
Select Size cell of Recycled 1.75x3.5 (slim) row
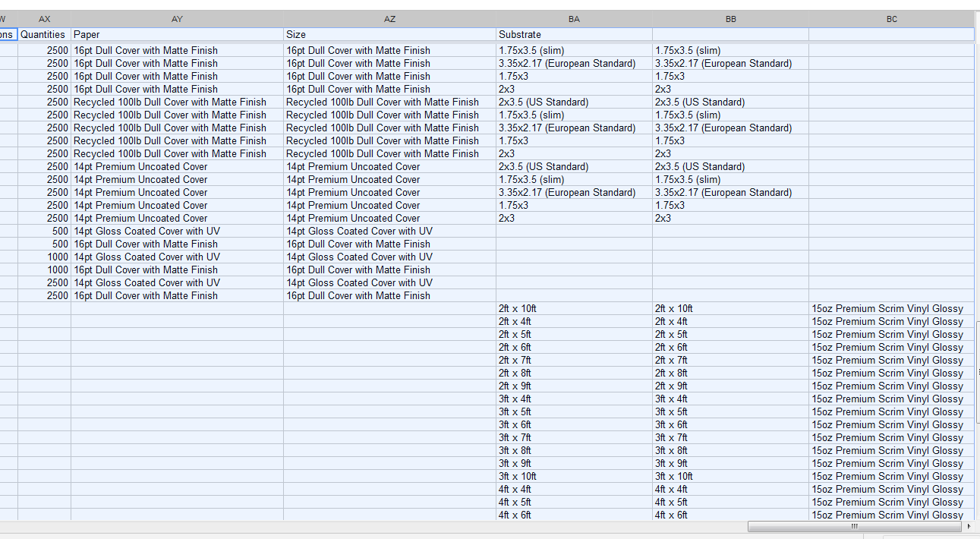point(389,115)
